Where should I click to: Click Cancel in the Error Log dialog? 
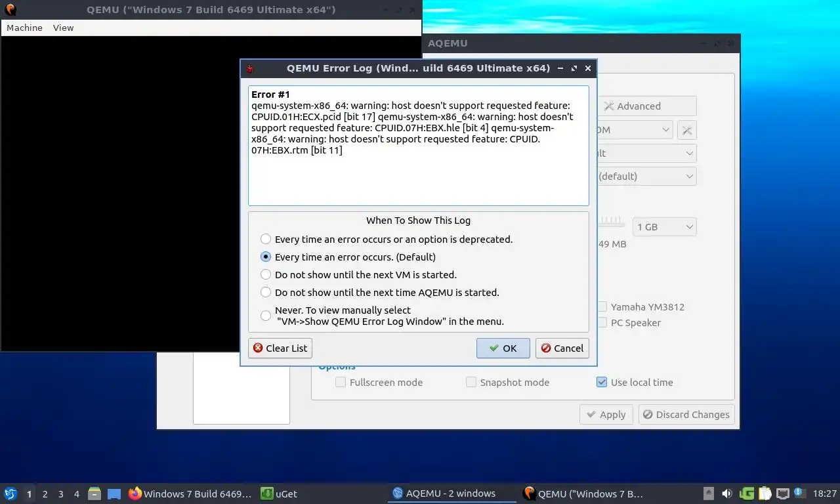562,348
